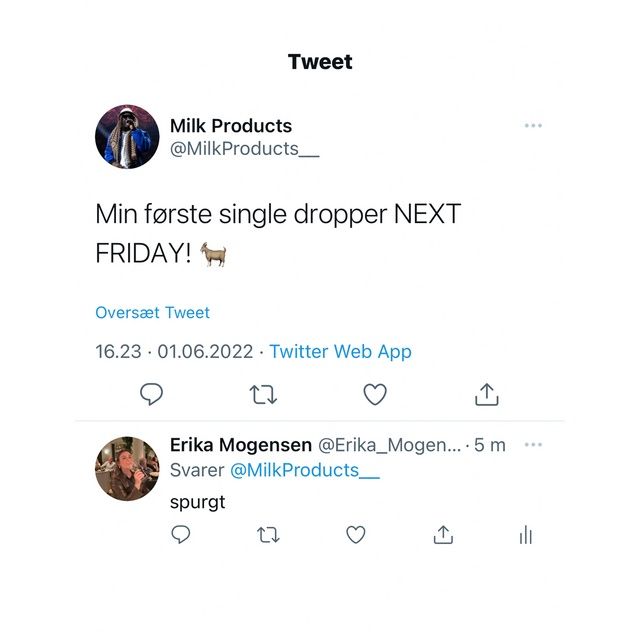Reply to Erika Mogensen's comment
Screen dimensions: 640x640
click(x=181, y=535)
